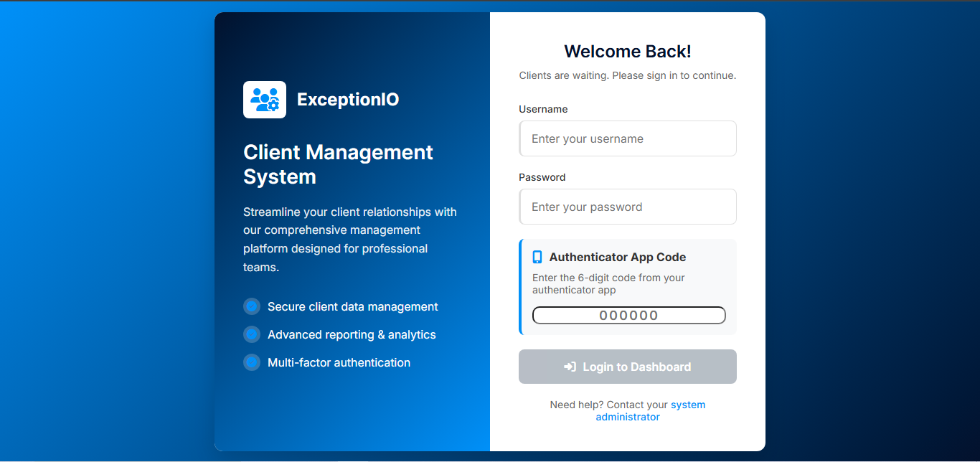
Task: Click the people-with-gear icon in the blue square
Action: pyautogui.click(x=264, y=99)
